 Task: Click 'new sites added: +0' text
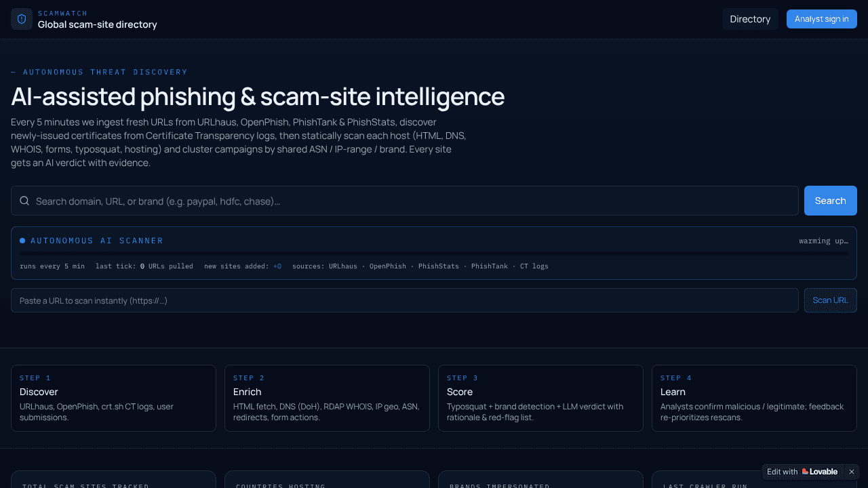tap(243, 266)
